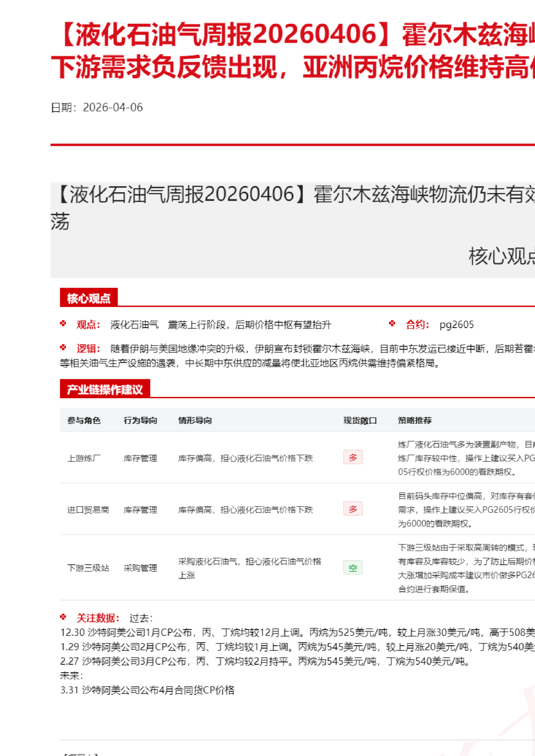The width and height of the screenshot is (535, 756).
Task: Click the 采购管理 cell
Action: (141, 568)
